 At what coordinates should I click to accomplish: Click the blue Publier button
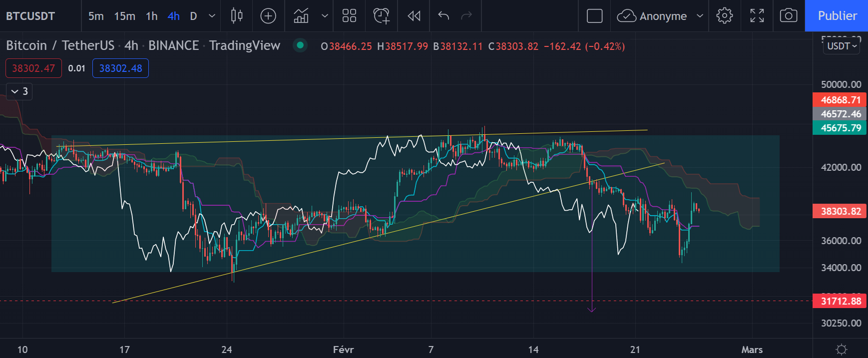point(837,16)
